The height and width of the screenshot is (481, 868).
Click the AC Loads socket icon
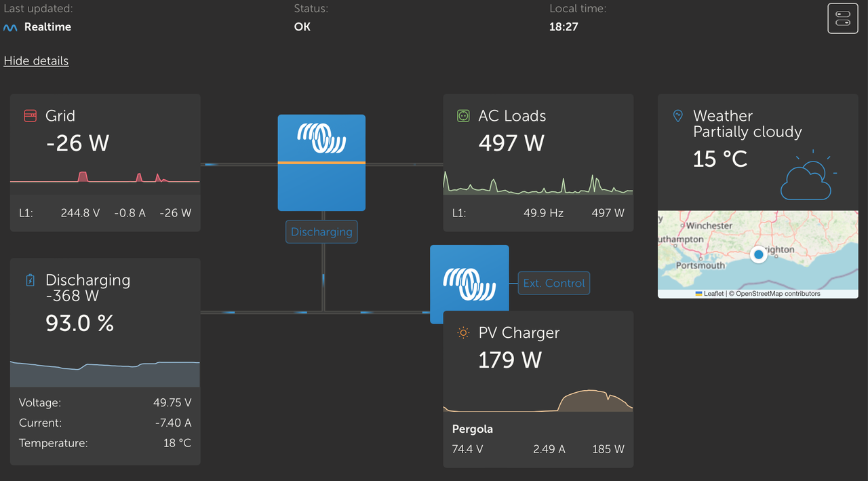(x=463, y=116)
